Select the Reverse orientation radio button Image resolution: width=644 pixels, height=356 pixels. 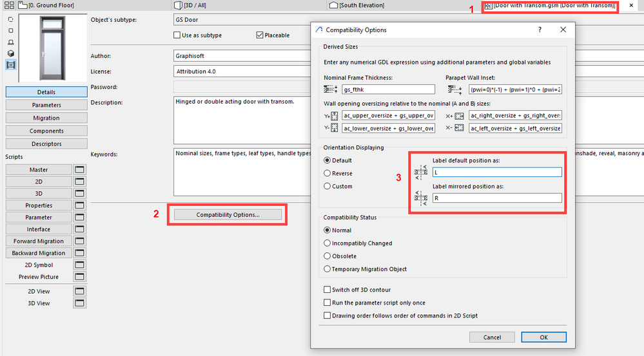point(327,173)
